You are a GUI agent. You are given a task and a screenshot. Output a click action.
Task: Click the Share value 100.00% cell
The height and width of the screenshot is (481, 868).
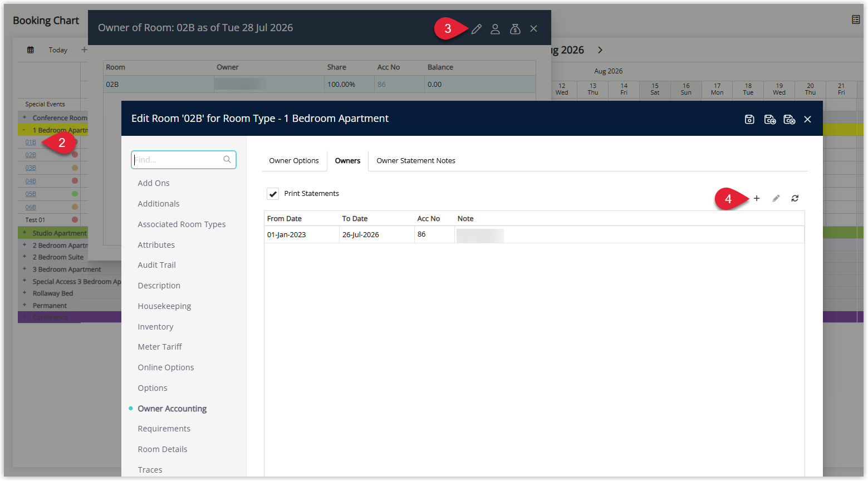[349, 85]
